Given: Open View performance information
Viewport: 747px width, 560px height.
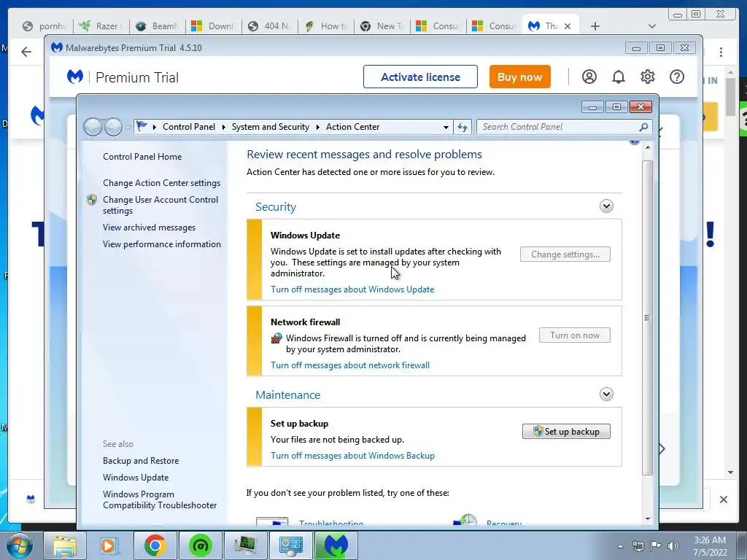Looking at the screenshot, I should (162, 244).
